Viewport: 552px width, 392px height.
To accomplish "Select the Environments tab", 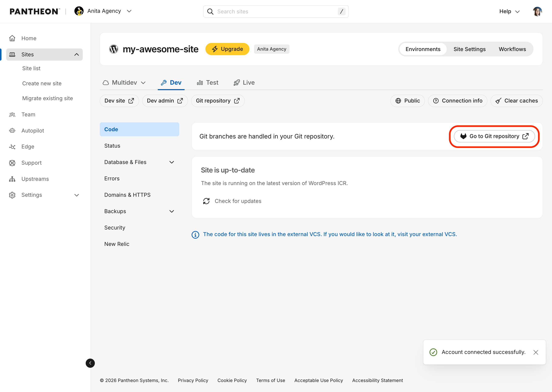I will pyautogui.click(x=423, y=49).
